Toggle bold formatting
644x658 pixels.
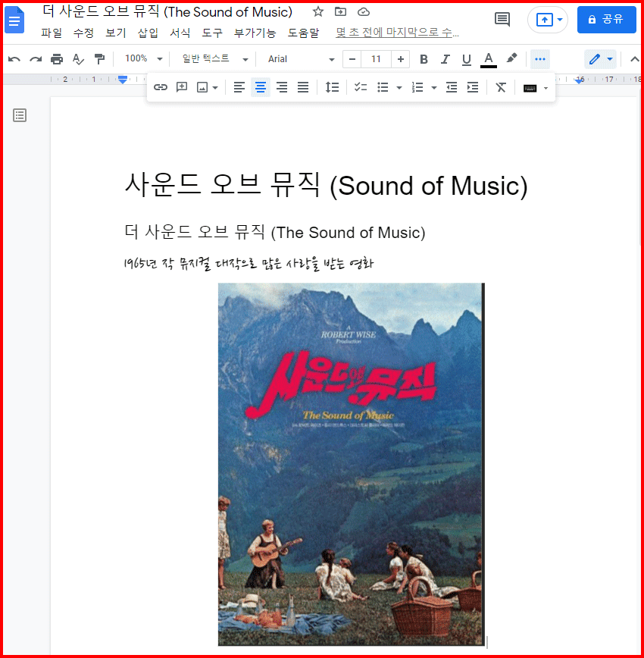coord(424,59)
